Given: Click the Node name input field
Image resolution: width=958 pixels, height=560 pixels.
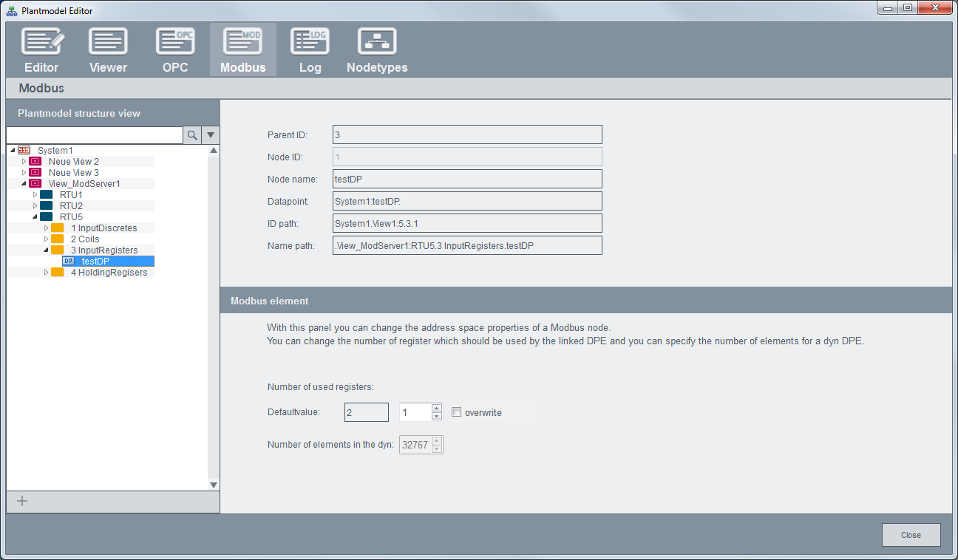Looking at the screenshot, I should click(467, 179).
